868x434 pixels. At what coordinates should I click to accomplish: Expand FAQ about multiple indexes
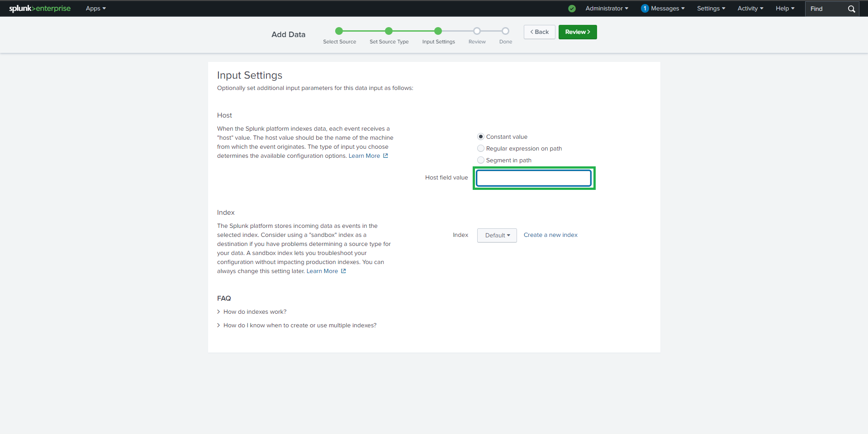297,325
